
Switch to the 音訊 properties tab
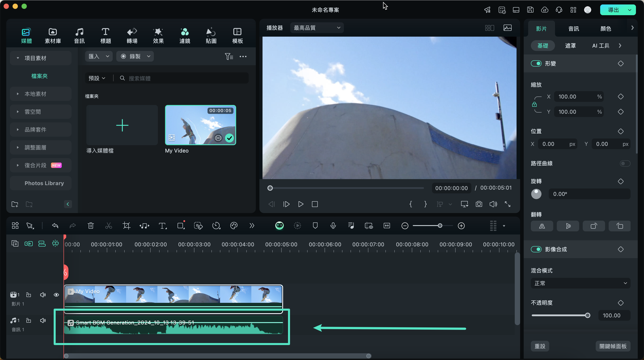coord(574,29)
